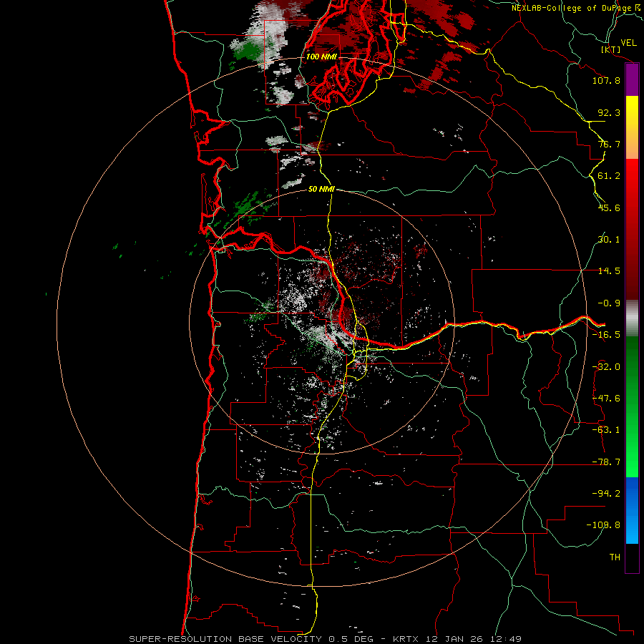Click the 107.8 velocity scale value
Screen dimensions: 644x644
coord(606,80)
